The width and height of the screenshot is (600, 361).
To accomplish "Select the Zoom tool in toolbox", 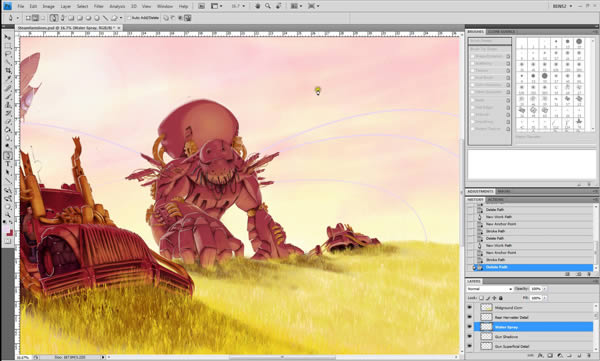I will pos(7,215).
